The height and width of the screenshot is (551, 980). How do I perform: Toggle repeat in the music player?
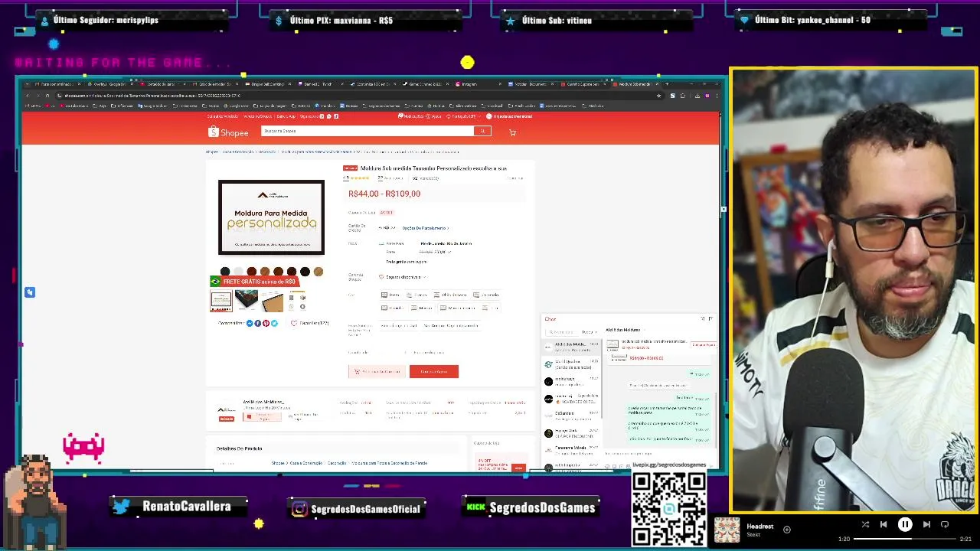[945, 525]
